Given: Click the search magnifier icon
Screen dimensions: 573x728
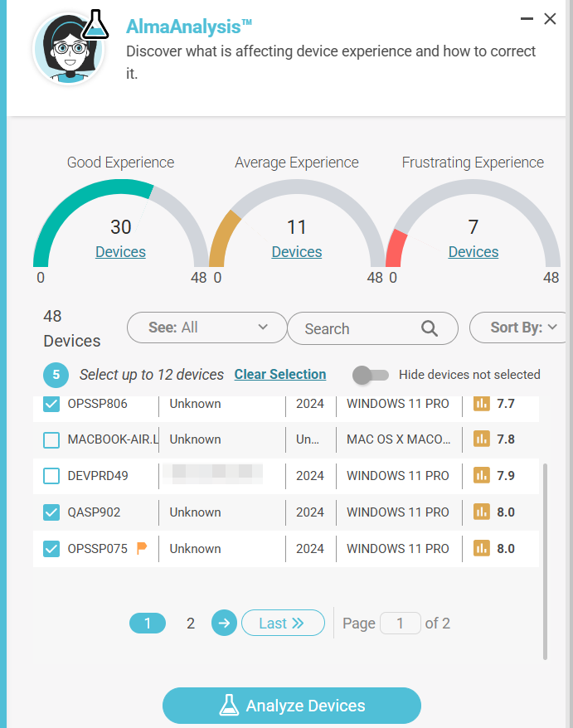Looking at the screenshot, I should (x=429, y=328).
